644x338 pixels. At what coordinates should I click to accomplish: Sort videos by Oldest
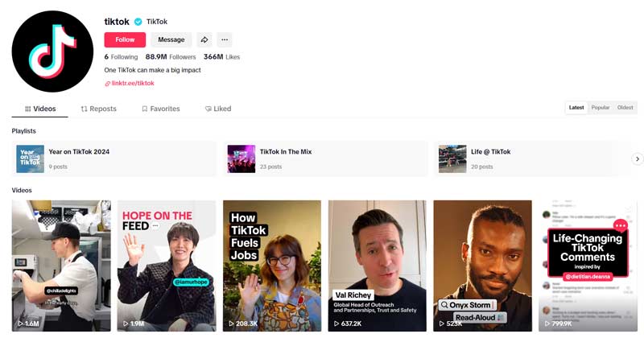(x=625, y=108)
